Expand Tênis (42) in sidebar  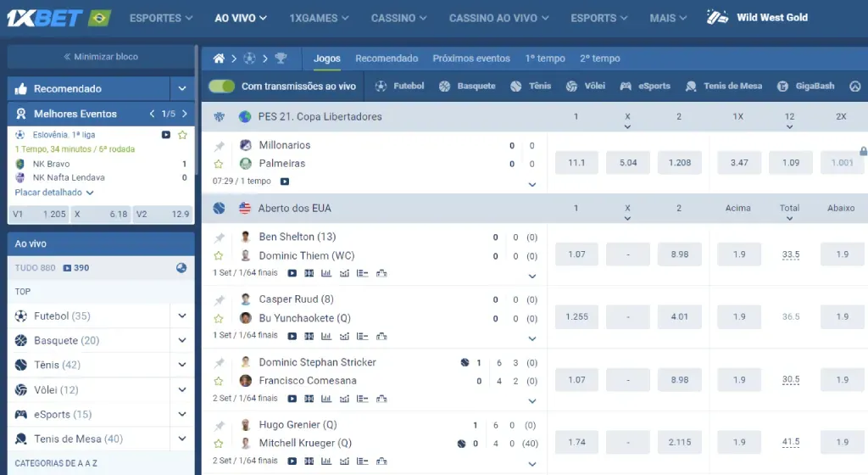point(182,364)
